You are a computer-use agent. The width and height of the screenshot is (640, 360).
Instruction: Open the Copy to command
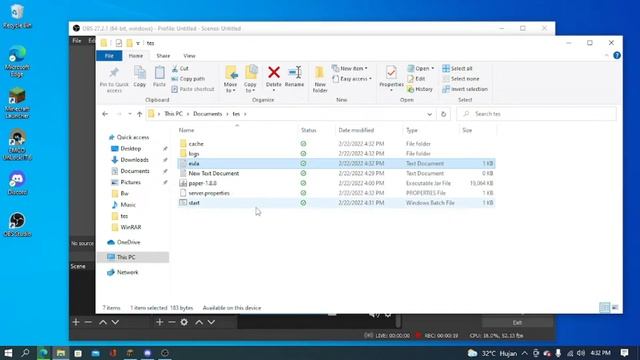point(251,79)
